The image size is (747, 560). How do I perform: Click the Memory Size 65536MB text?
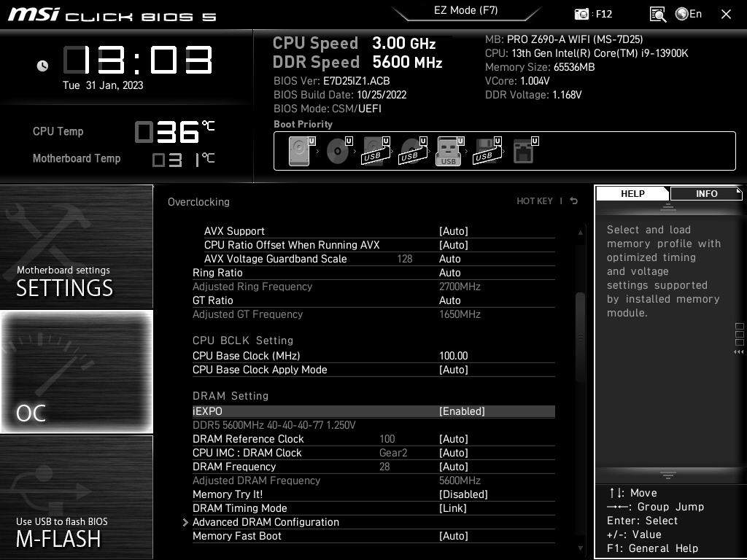point(540,67)
